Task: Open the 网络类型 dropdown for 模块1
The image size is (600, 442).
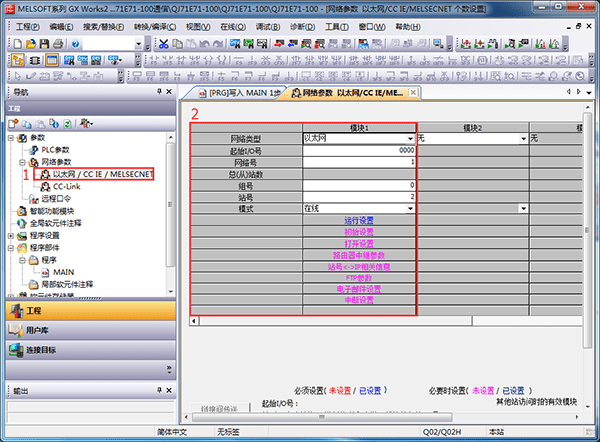Action: 409,138
